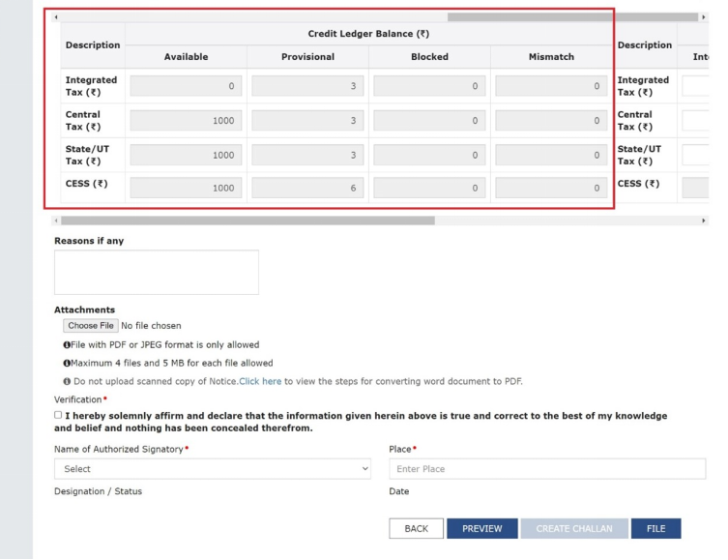
Task: Click the Mismatch column header
Action: pos(551,57)
